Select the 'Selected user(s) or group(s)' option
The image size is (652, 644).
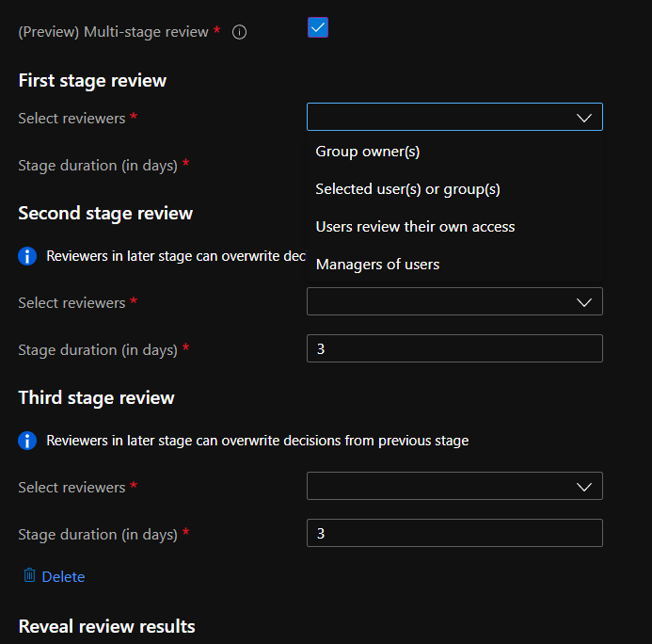(407, 189)
